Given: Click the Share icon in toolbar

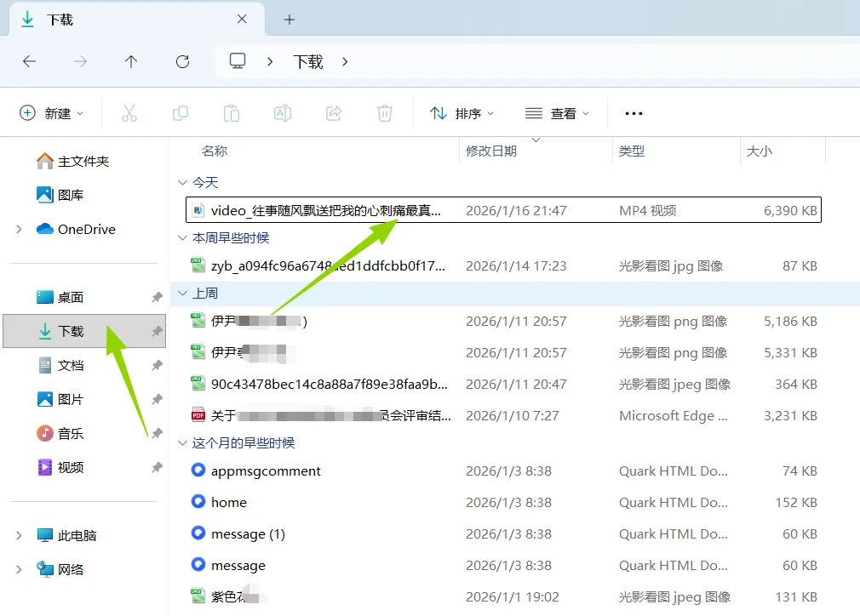Looking at the screenshot, I should point(334,113).
